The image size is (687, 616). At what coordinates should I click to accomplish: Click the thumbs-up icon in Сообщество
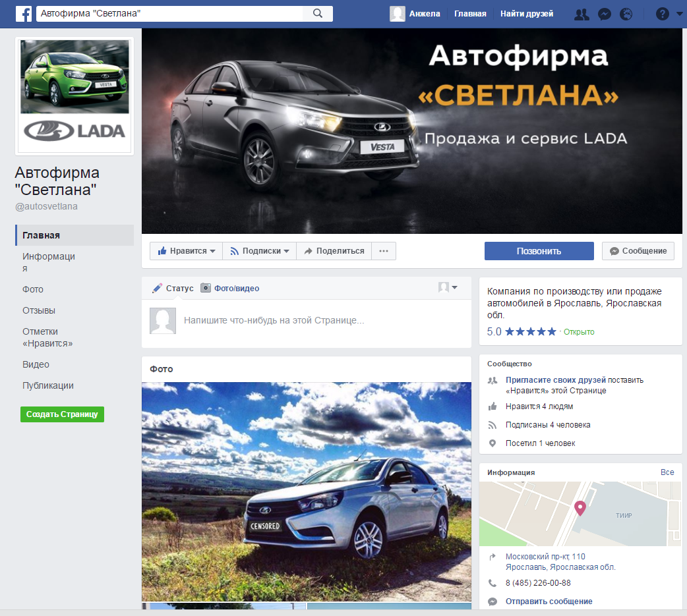coord(493,406)
